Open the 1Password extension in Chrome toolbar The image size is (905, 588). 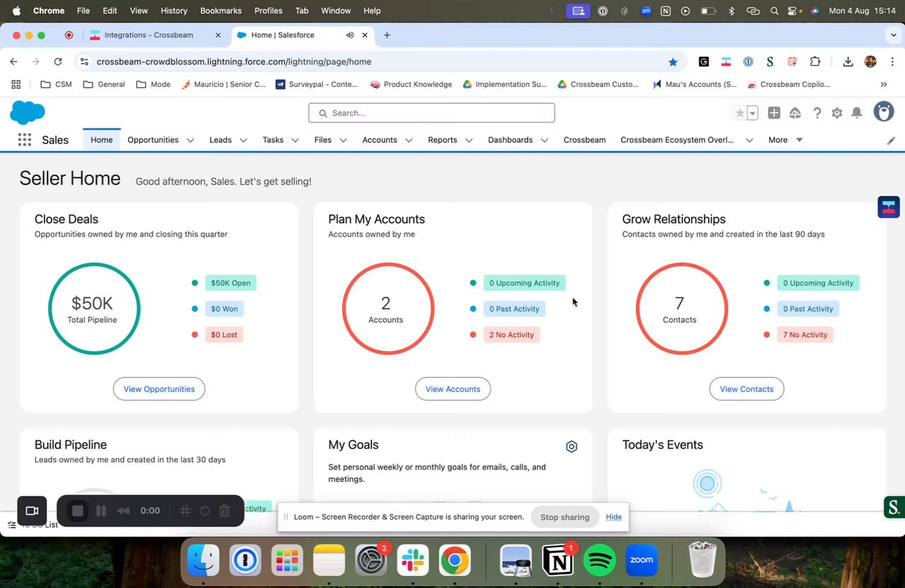tap(748, 61)
